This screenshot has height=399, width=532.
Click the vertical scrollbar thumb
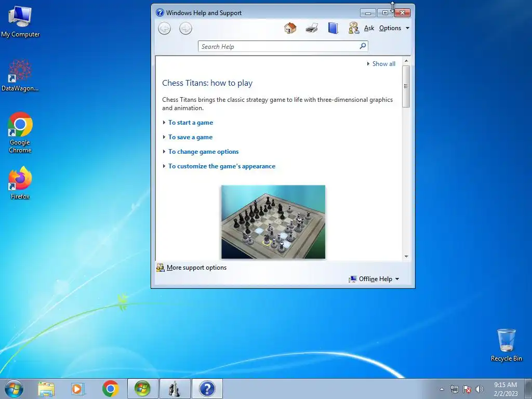click(406, 86)
